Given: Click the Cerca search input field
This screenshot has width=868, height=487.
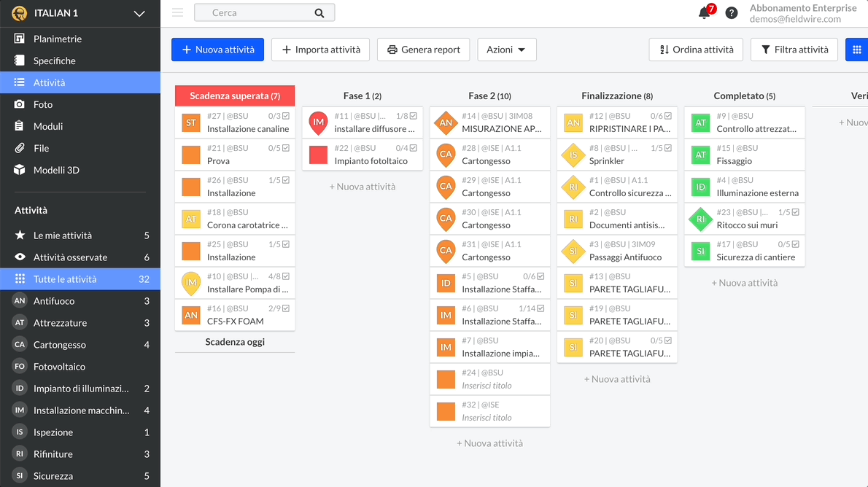Looking at the screenshot, I should click(x=255, y=12).
